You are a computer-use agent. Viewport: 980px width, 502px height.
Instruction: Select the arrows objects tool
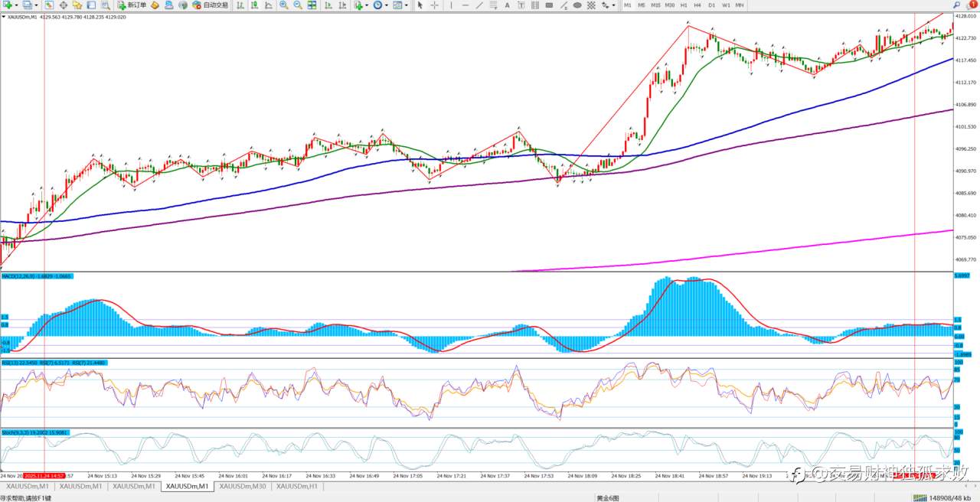click(x=604, y=5)
